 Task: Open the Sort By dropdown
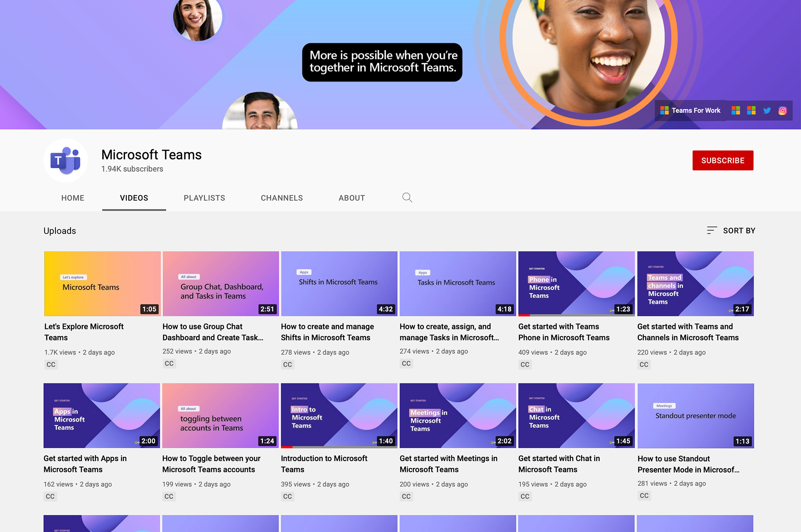731,231
